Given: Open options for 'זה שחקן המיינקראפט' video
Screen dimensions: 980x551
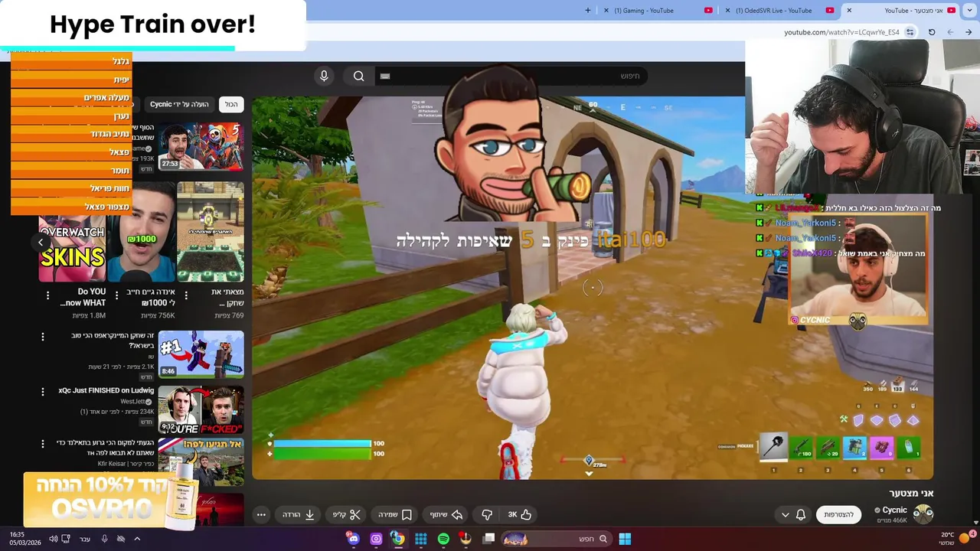Looking at the screenshot, I should tap(43, 337).
